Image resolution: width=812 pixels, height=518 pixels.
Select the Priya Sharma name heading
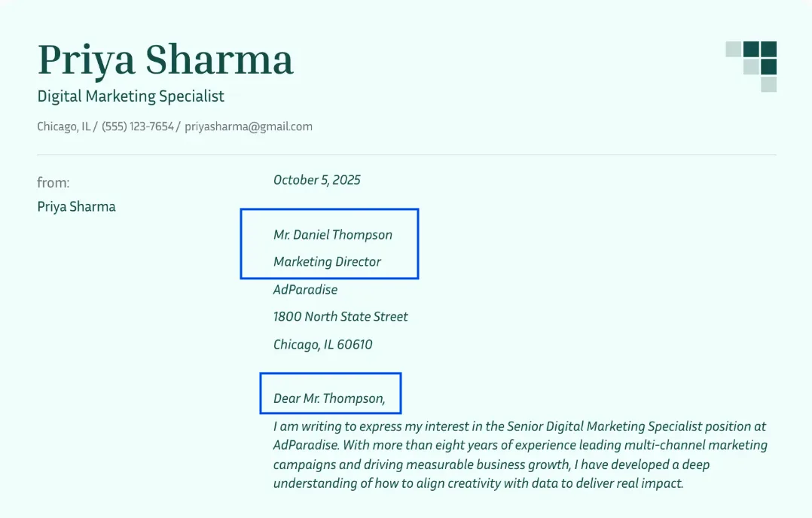pos(165,60)
